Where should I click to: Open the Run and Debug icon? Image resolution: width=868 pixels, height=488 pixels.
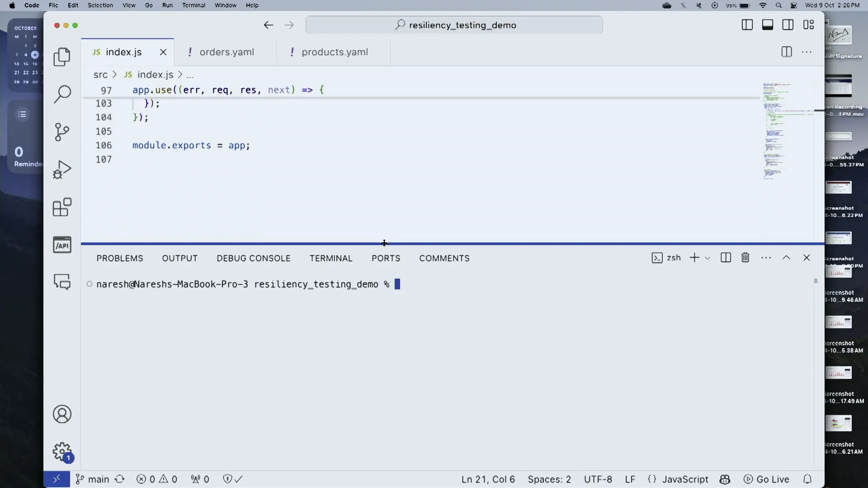[62, 170]
